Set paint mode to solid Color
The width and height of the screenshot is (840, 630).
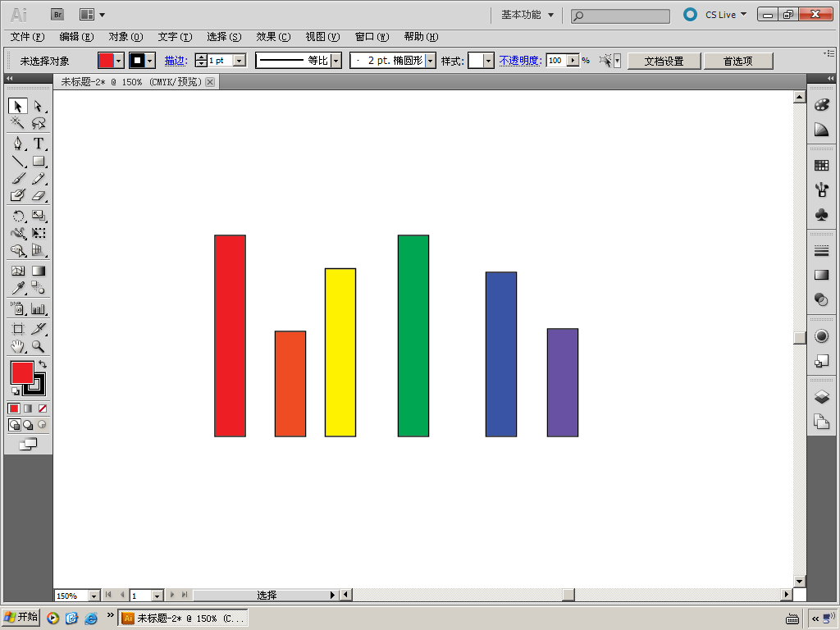(14, 409)
